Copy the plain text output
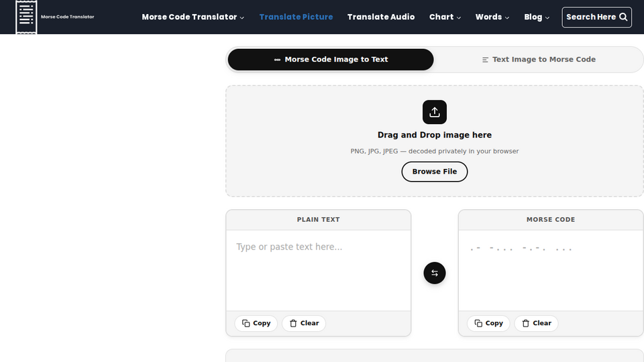 coord(256,323)
